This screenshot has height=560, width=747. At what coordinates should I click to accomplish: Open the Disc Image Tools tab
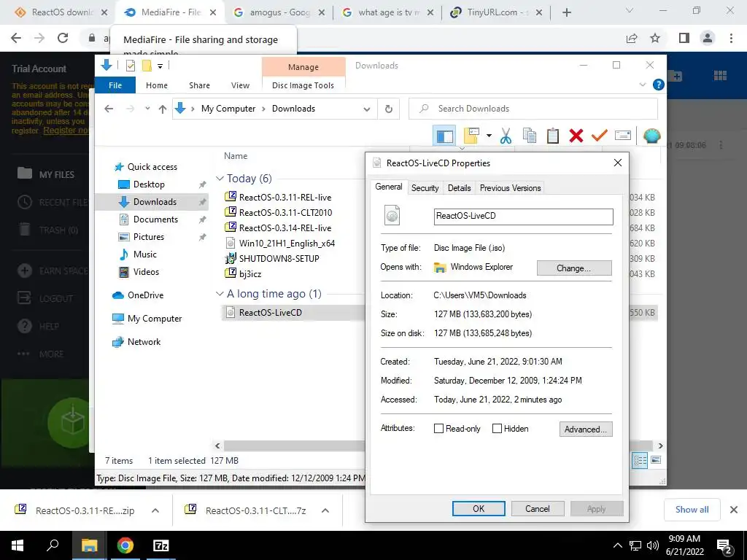coord(303,85)
